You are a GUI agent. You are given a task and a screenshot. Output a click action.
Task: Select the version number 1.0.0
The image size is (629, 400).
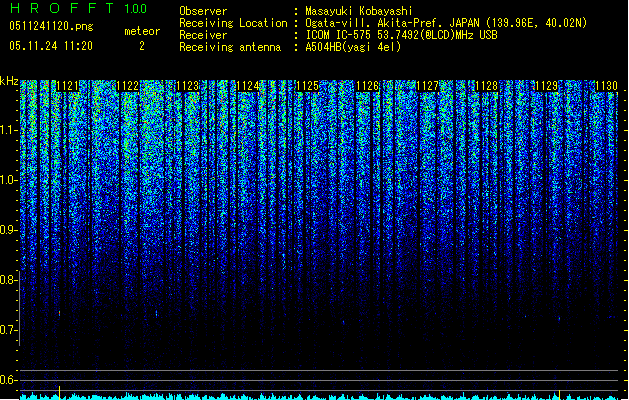click(136, 9)
